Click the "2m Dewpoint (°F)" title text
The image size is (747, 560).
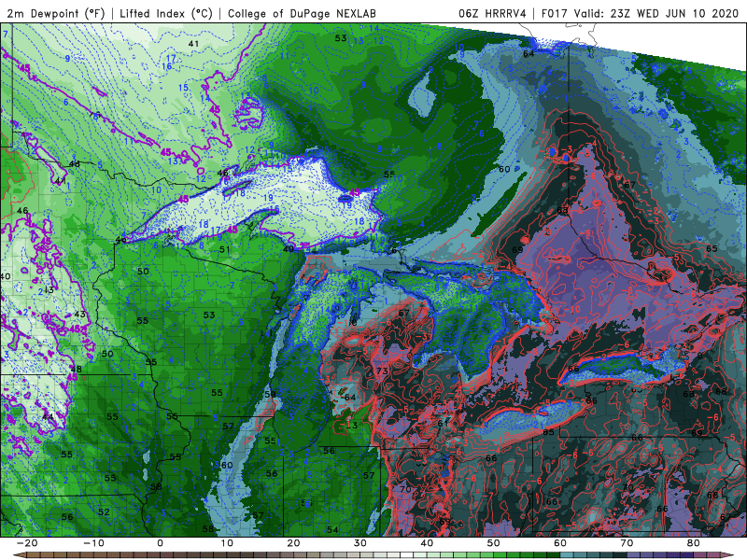click(x=56, y=13)
